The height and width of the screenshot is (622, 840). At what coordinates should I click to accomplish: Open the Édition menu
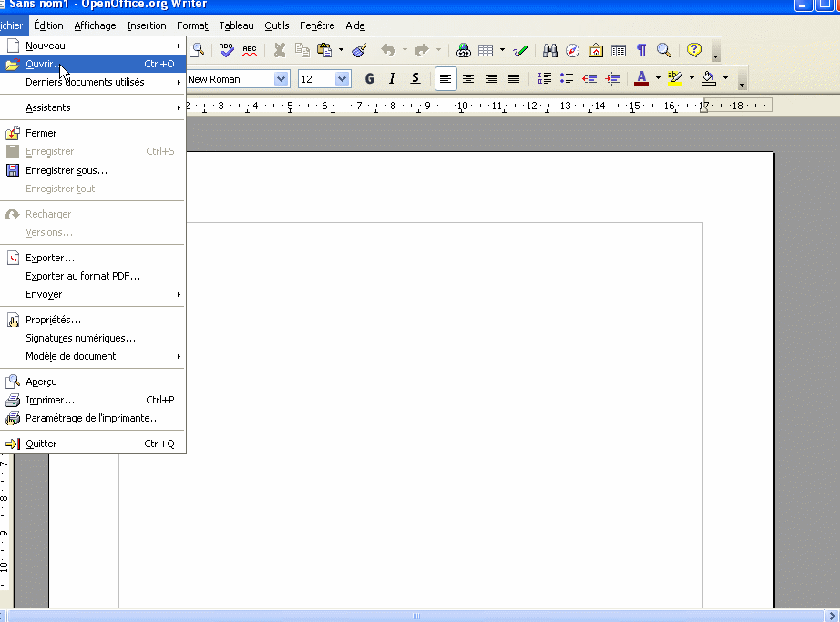(48, 25)
